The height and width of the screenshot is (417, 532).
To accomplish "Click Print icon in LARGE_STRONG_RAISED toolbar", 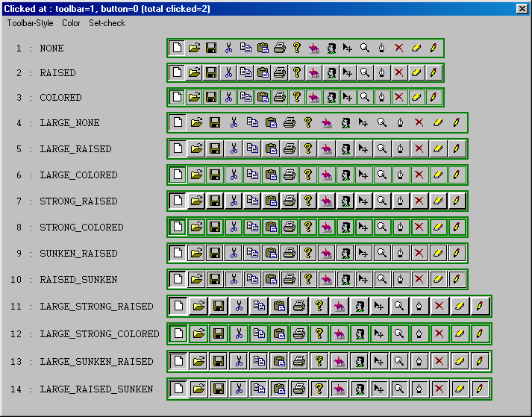I will pos(299,306).
